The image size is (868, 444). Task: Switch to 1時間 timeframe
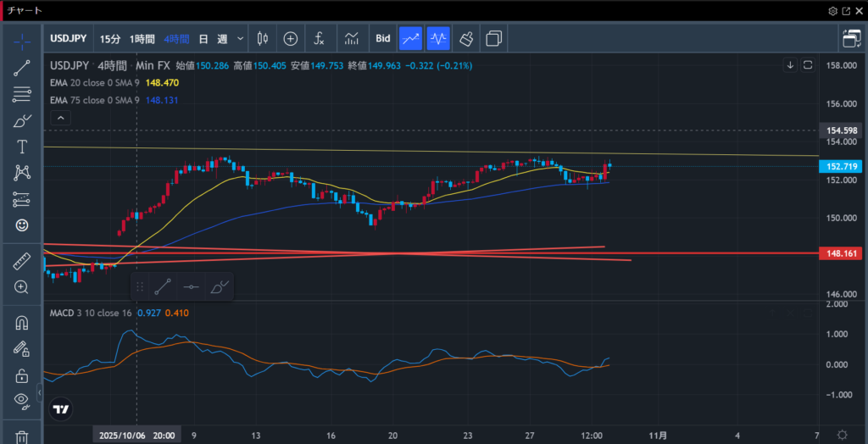[142, 38]
